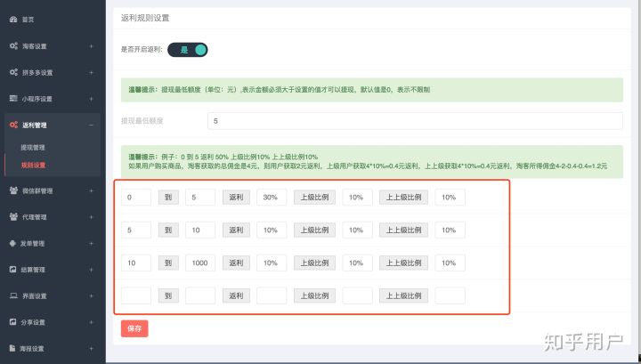Click the 微信群管理 people icon

point(13,190)
